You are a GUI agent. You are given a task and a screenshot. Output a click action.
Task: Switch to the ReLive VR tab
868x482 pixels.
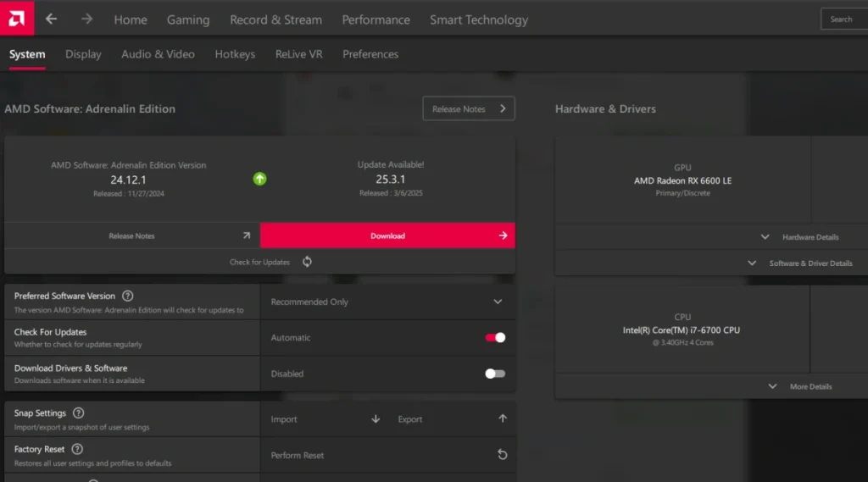coord(299,54)
